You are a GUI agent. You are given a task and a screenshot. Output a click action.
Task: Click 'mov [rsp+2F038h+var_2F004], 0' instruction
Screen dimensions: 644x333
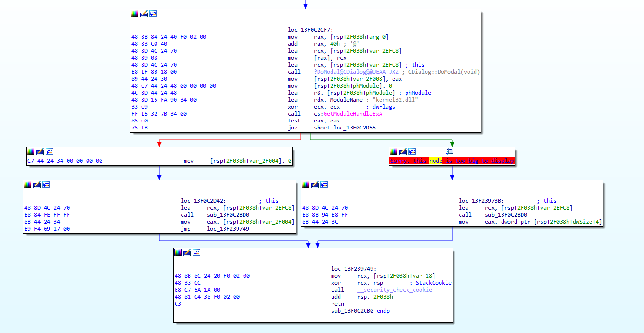tap(237, 161)
